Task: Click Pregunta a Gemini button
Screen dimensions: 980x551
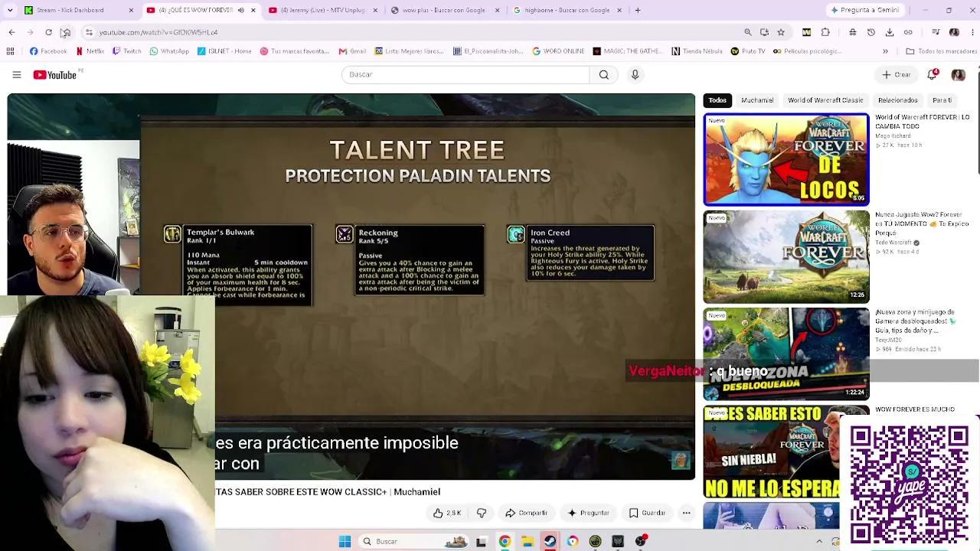Action: 864,10
